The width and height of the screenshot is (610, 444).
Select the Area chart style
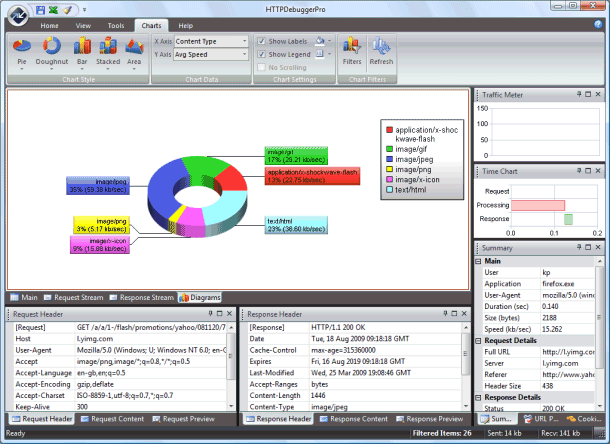[x=134, y=51]
